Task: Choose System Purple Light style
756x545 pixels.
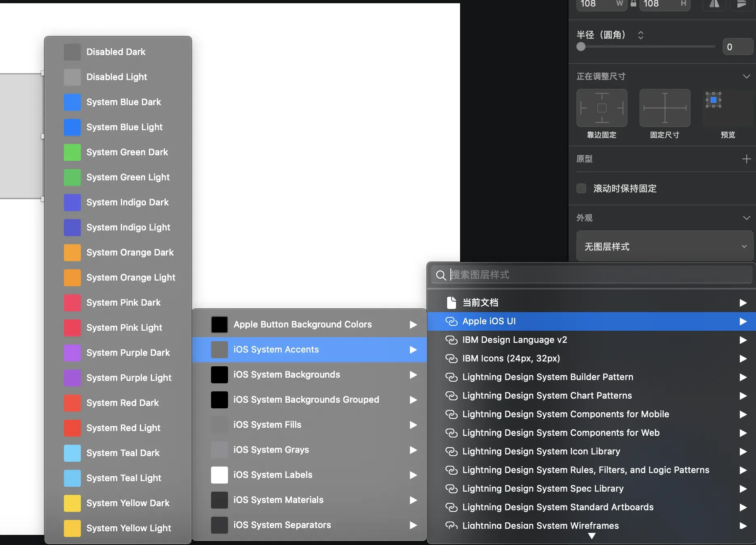Action: click(x=118, y=378)
